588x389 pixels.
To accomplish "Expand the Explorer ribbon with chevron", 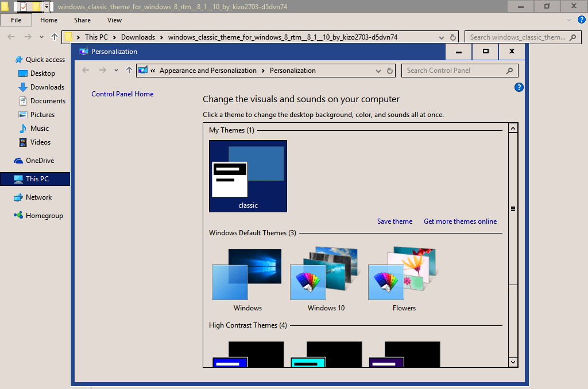I will tap(569, 20).
